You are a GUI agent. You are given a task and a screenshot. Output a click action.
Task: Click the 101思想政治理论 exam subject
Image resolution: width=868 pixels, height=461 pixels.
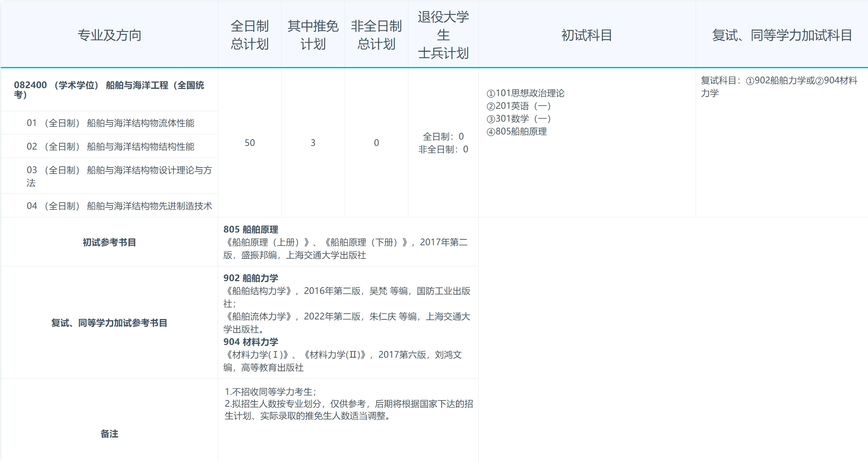(526, 93)
